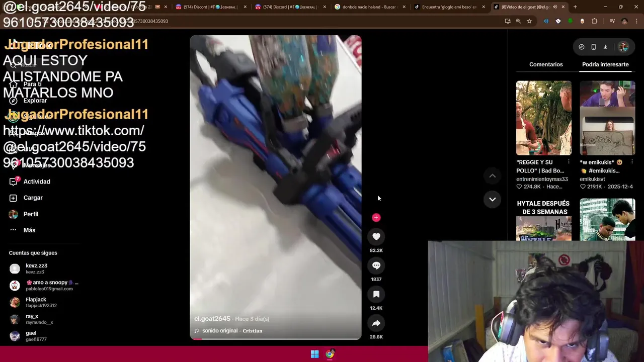Click the Cargar plus-square icon
This screenshot has height=362, width=644.
point(14,198)
